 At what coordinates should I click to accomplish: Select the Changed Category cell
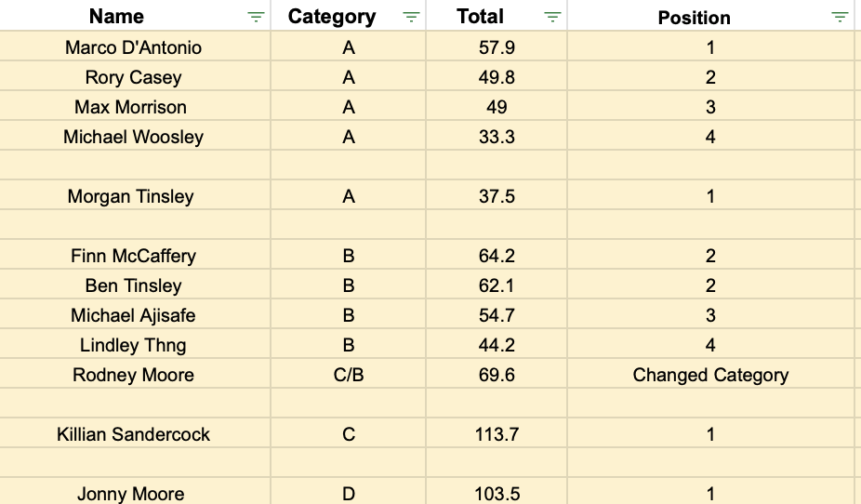pyautogui.click(x=710, y=373)
